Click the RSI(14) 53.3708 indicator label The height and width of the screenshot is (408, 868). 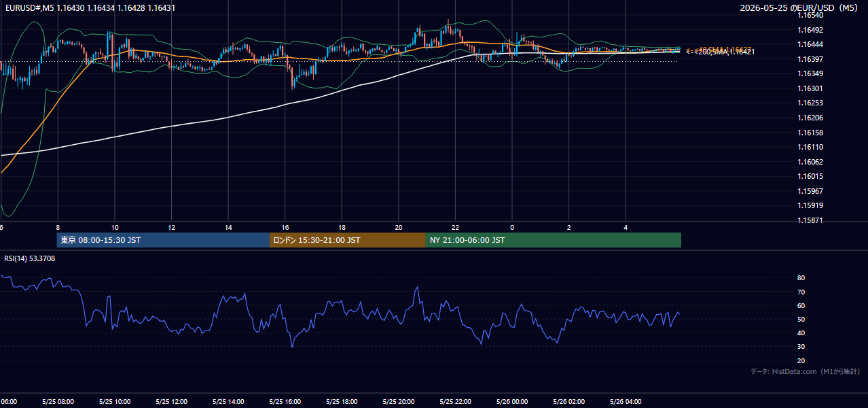29,258
